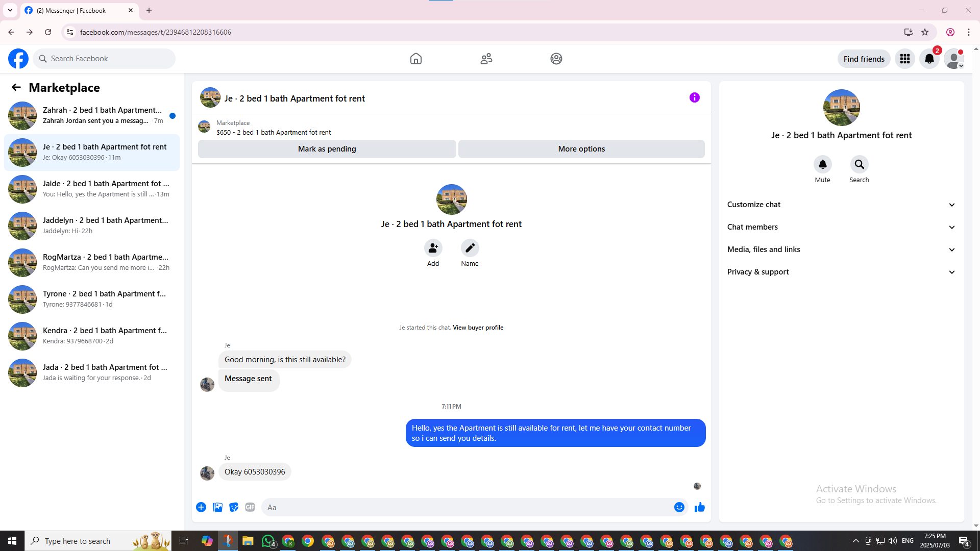The width and height of the screenshot is (980, 551).
Task: Open the emoji picker in message box
Action: coord(679,507)
